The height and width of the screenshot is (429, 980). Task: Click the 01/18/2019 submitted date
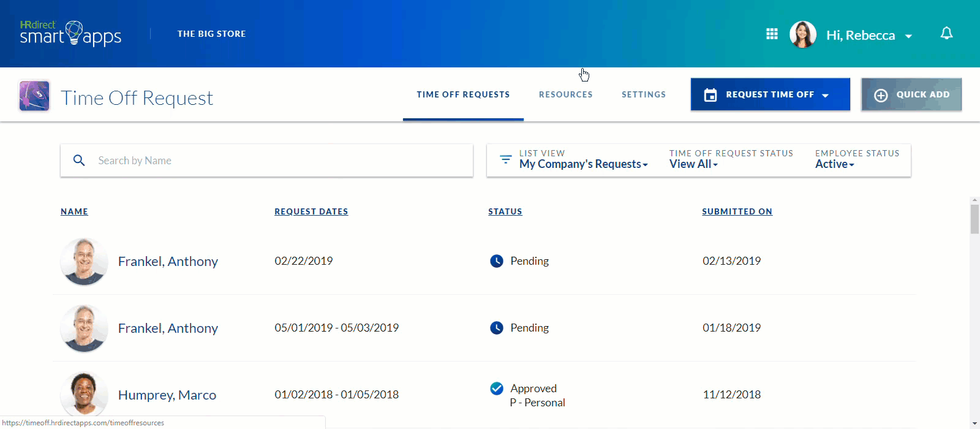pyautogui.click(x=732, y=328)
